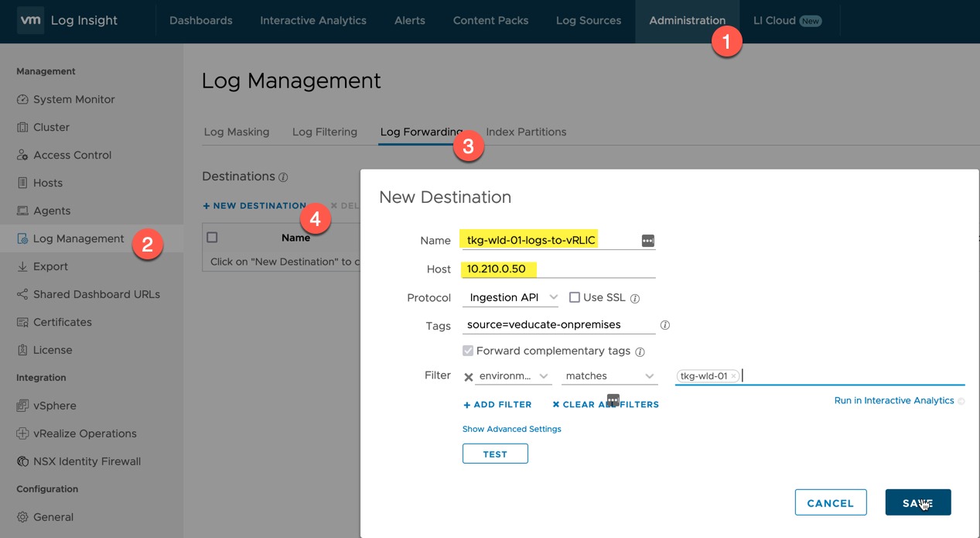Tick the select-all checkbox in Destinations table
Viewport: 980px width, 538px height.
point(213,238)
